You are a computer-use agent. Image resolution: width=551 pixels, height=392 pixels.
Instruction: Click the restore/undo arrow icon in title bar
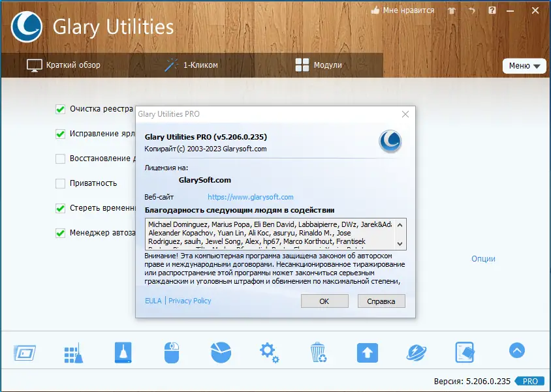472,10
